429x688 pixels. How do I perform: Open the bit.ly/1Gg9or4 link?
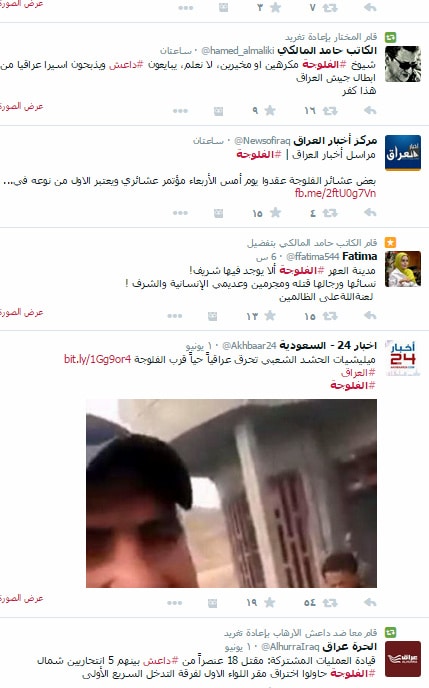[97, 359]
